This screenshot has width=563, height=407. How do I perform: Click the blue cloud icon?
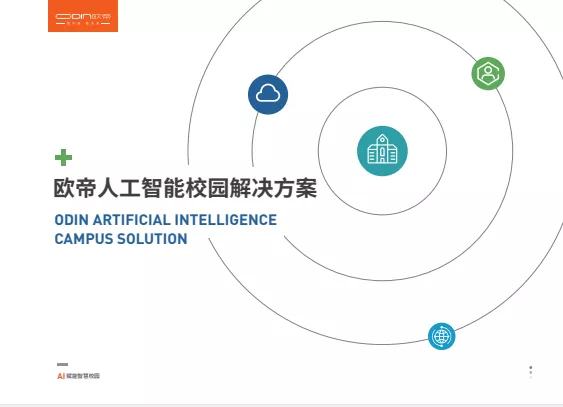[x=268, y=94]
